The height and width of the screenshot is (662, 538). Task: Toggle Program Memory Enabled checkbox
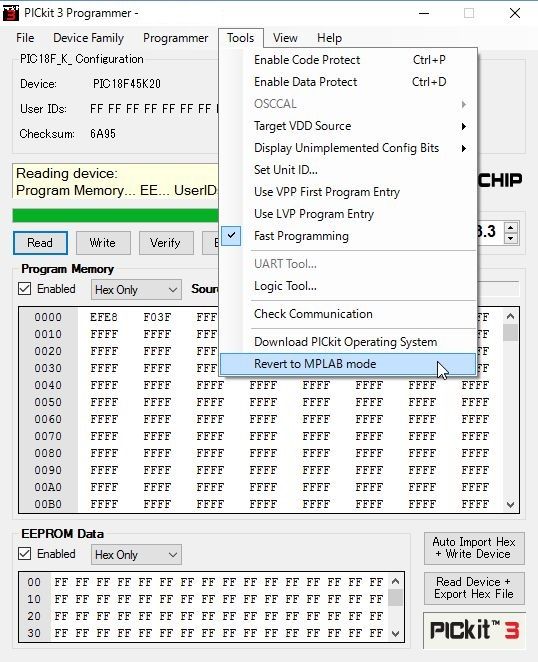(x=24, y=289)
